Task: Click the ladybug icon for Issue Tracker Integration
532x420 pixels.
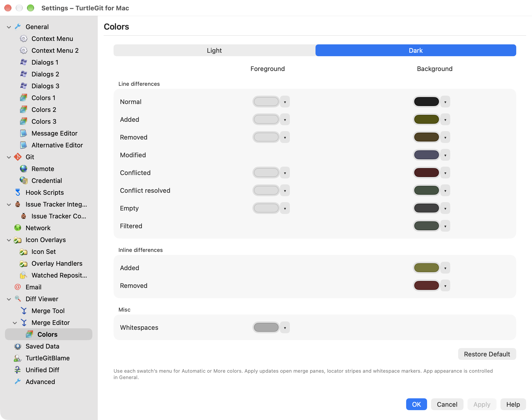Action: (x=18, y=204)
